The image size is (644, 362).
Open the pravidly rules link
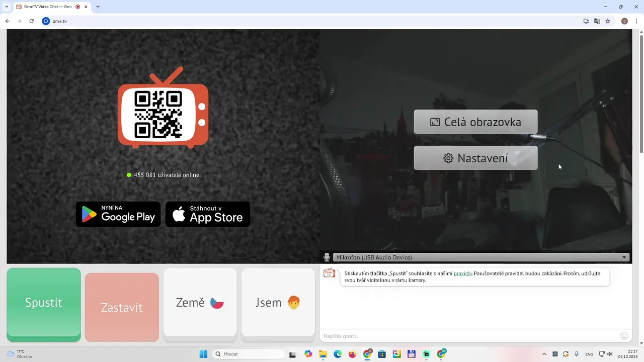463,274
